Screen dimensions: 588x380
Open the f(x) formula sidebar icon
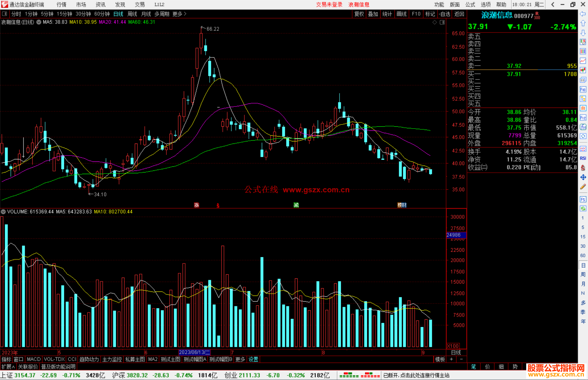583,127
